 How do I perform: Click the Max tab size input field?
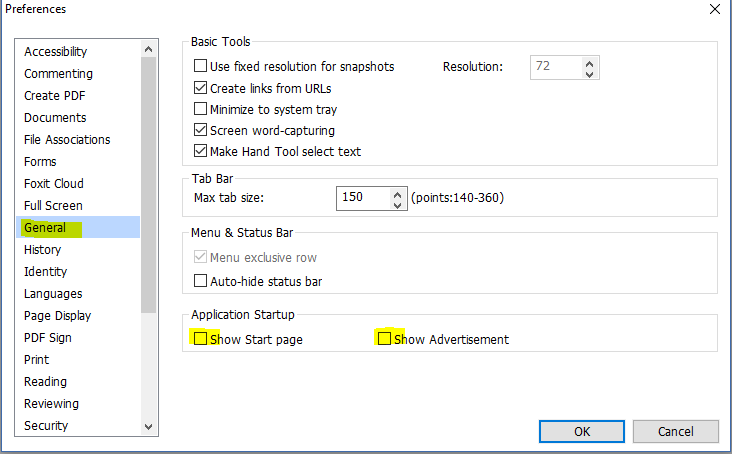coord(364,198)
